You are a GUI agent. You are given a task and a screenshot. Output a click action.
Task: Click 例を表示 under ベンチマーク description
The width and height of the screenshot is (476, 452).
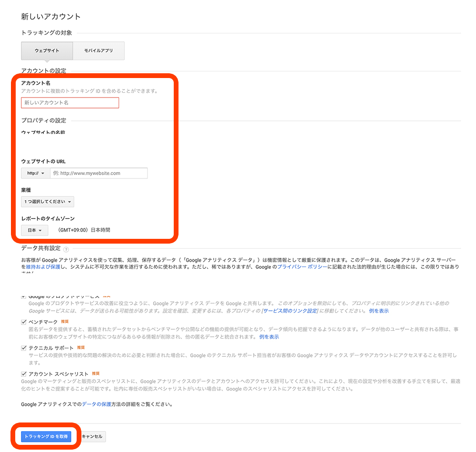pyautogui.click(x=269, y=337)
